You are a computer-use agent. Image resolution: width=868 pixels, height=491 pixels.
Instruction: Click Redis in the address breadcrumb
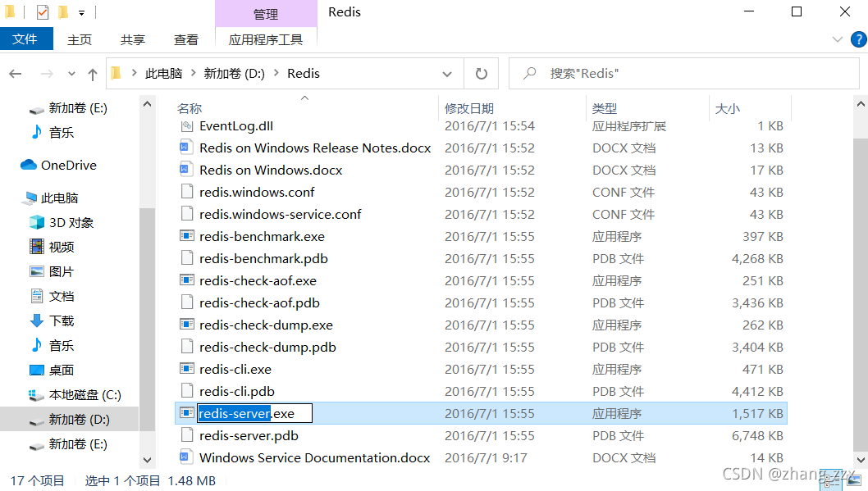coord(304,74)
